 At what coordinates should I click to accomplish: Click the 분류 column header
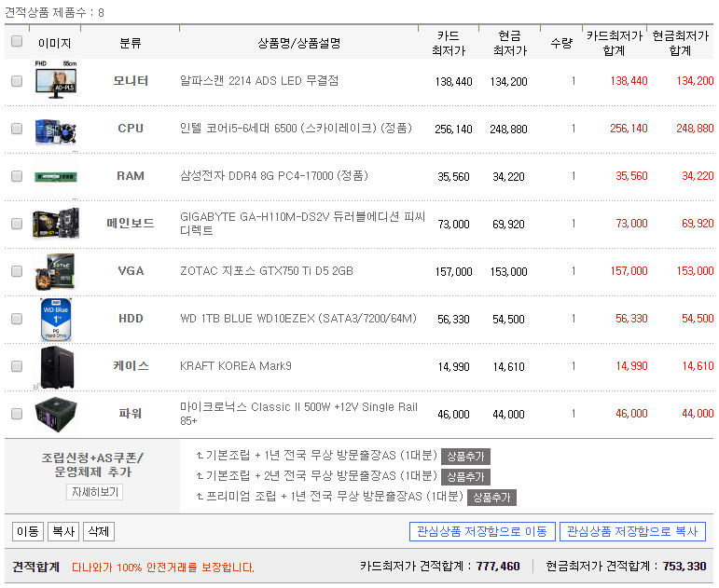pos(131,44)
